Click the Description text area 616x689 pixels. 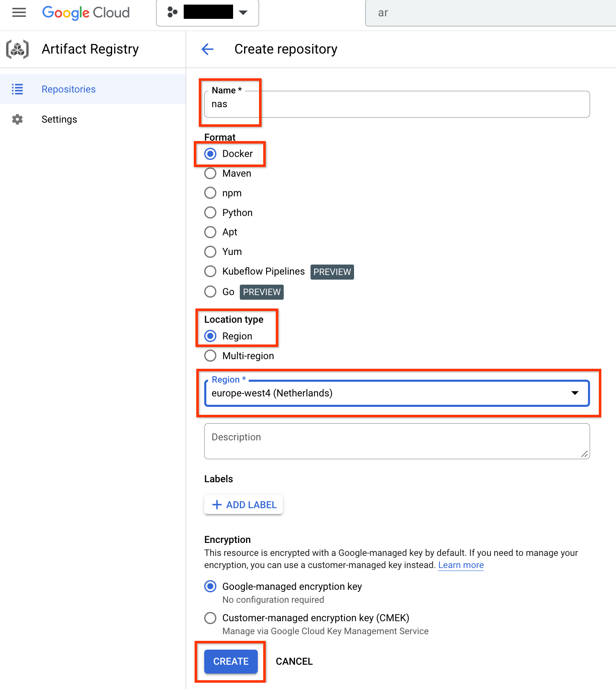[x=396, y=441]
